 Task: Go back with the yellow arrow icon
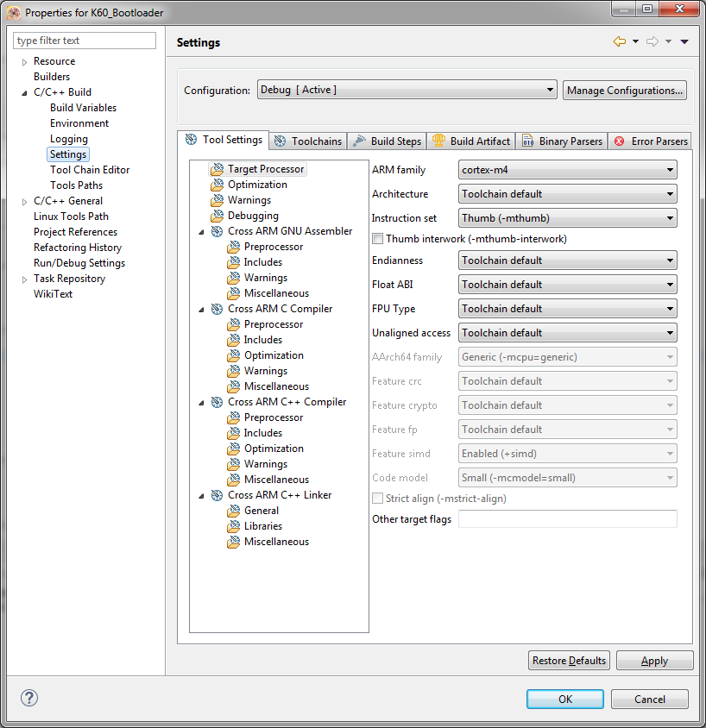(x=620, y=41)
